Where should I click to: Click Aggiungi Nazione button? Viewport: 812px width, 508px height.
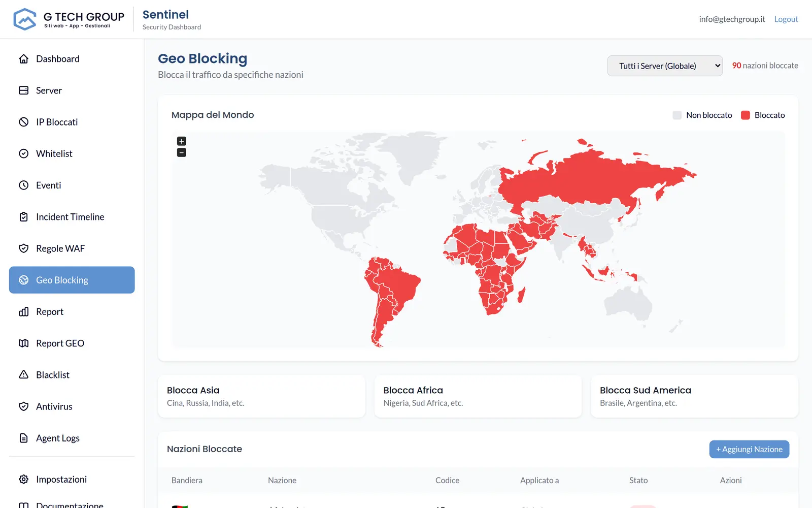pyautogui.click(x=749, y=449)
